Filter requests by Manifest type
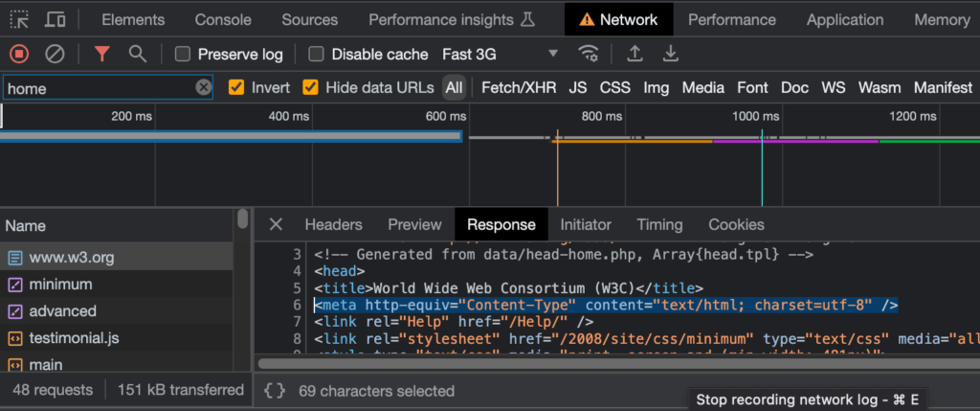Image resolution: width=980 pixels, height=411 pixels. coord(943,87)
